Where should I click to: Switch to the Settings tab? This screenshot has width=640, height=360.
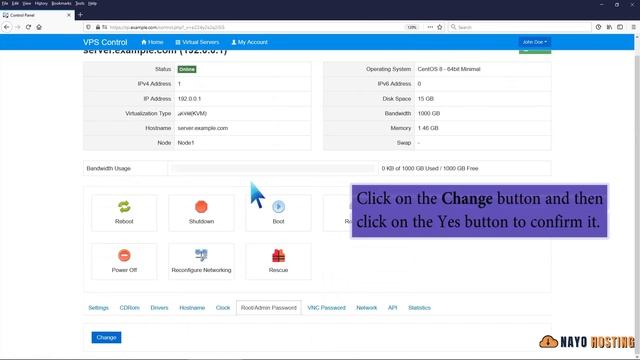[x=98, y=308]
